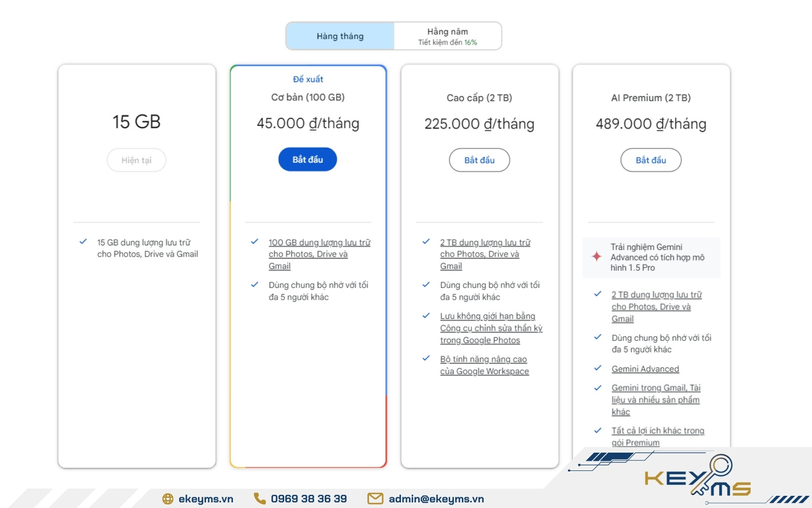Click the checkmark beside 2 TB storage in Cao cấp
The width and height of the screenshot is (812, 508).
426,242
